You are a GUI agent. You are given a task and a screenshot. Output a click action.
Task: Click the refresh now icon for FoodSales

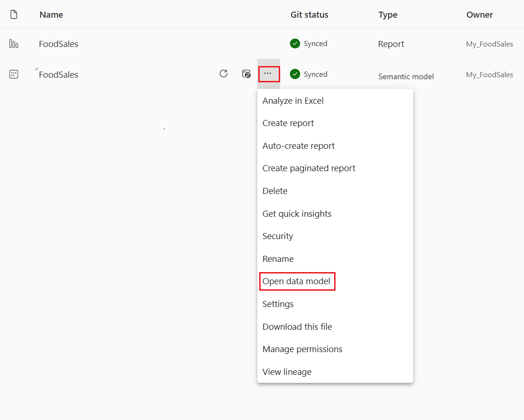pyautogui.click(x=223, y=73)
